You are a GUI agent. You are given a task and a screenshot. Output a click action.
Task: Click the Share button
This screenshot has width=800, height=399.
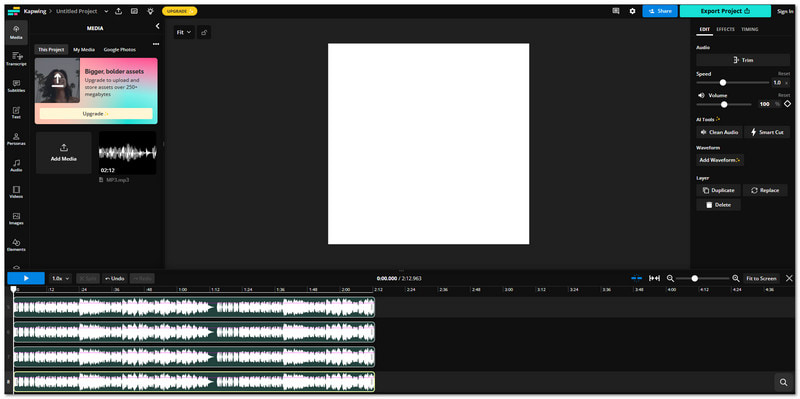[660, 11]
